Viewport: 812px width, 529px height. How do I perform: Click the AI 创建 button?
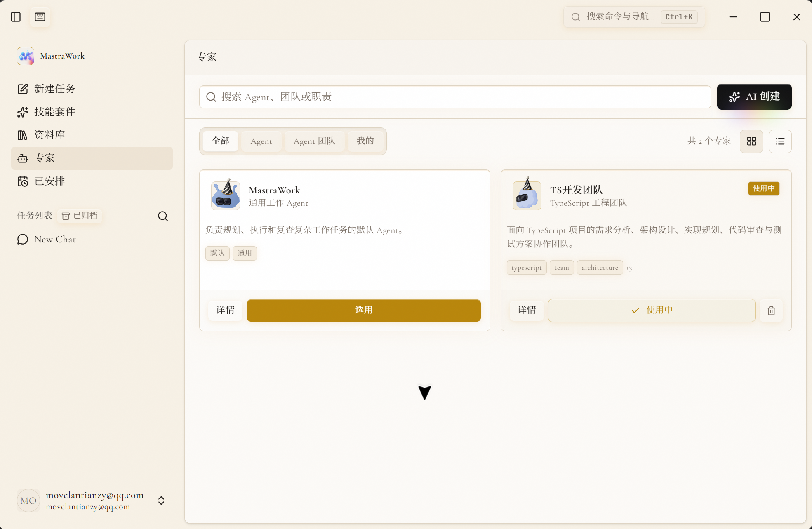[x=754, y=97]
